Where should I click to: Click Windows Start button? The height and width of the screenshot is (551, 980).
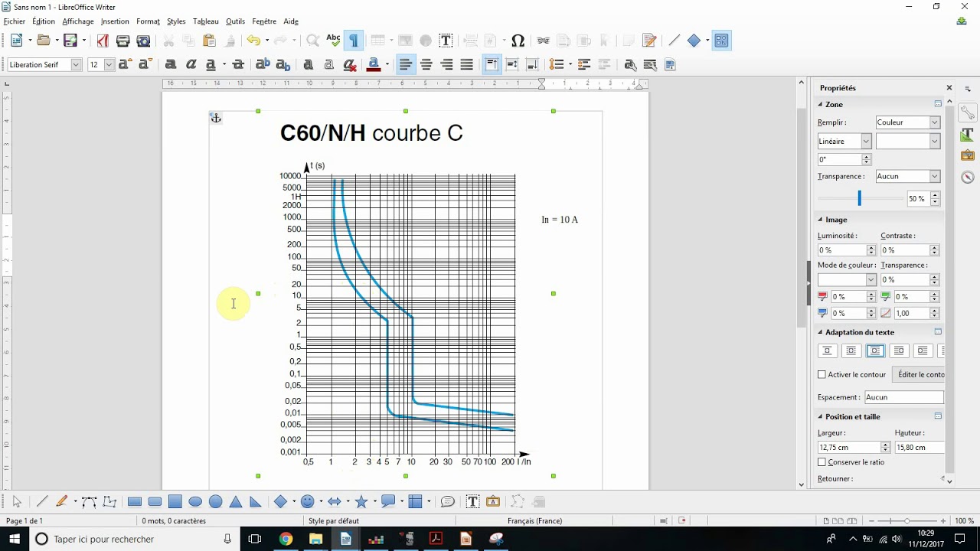pyautogui.click(x=15, y=539)
